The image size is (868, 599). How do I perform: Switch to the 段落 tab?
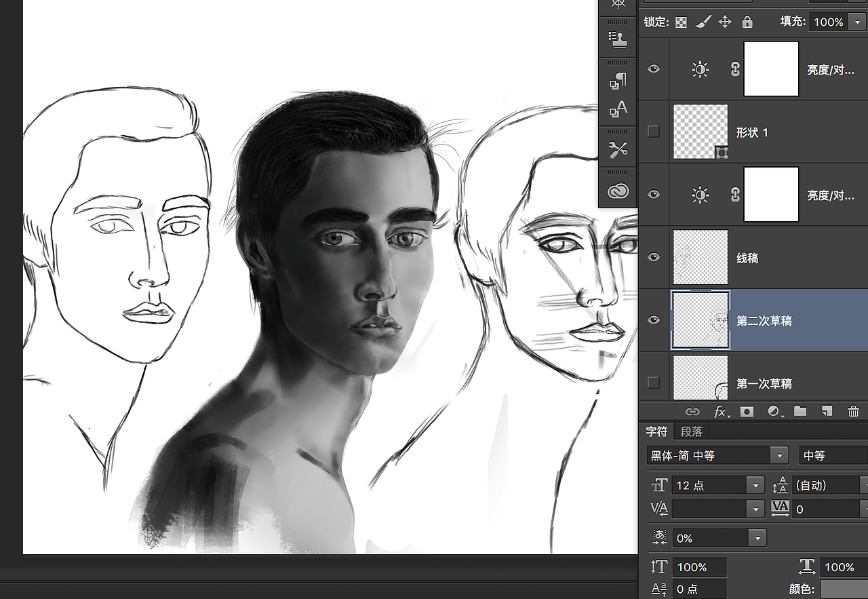point(691,431)
